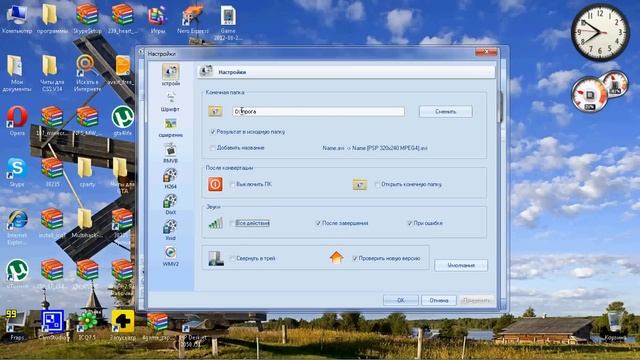Enable Открыть конечную папку checkbox
The image size is (640, 360).
(377, 184)
